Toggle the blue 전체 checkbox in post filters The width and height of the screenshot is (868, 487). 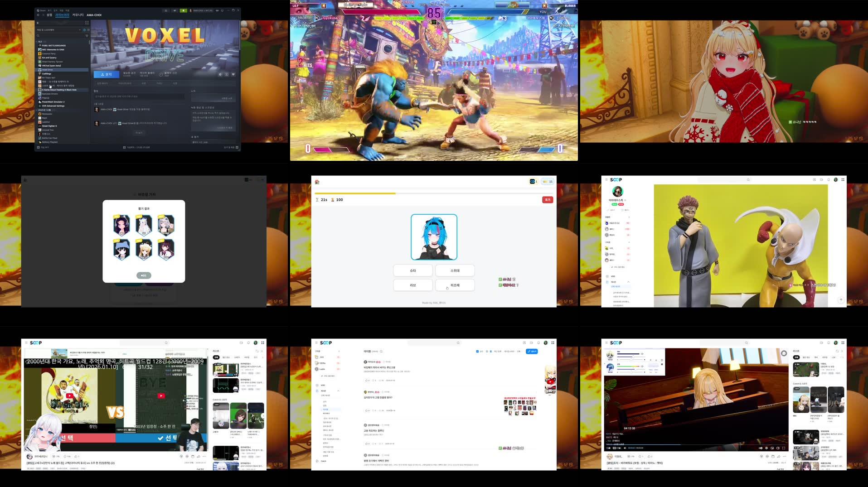click(x=477, y=352)
